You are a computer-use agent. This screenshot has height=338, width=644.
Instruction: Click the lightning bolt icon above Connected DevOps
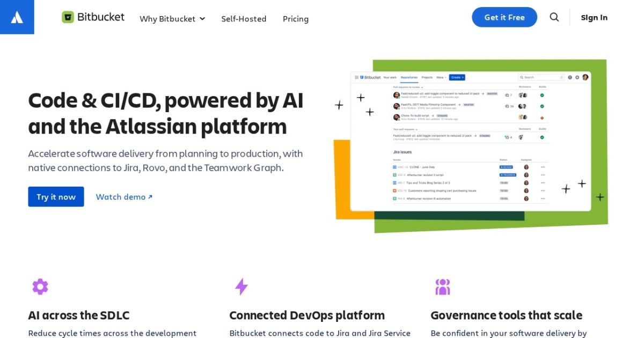pos(241,286)
